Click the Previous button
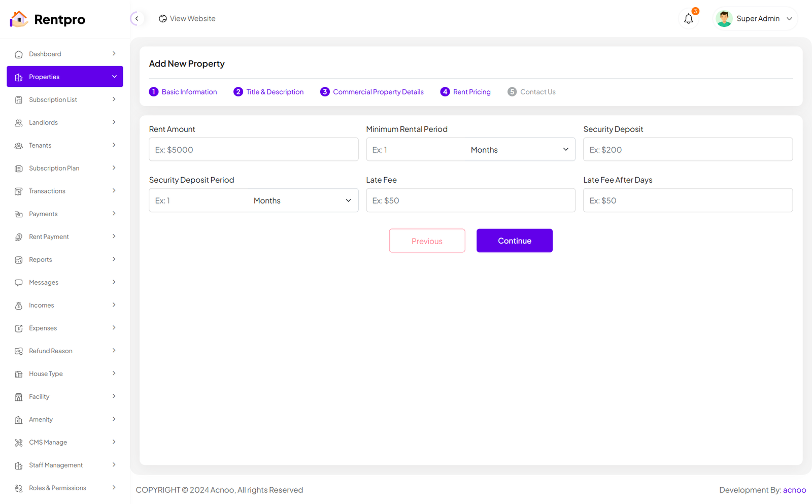Image resolution: width=812 pixels, height=504 pixels. [x=427, y=241]
